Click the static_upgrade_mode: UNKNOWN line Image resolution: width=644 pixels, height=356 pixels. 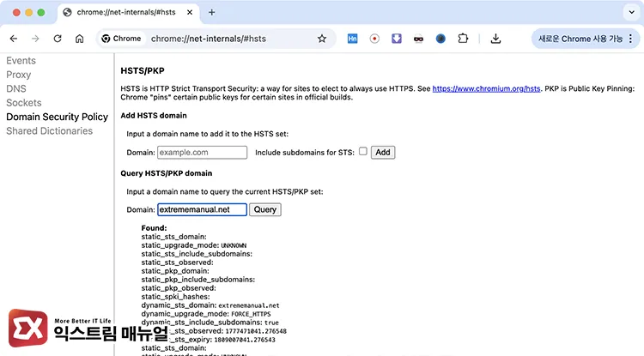click(194, 245)
